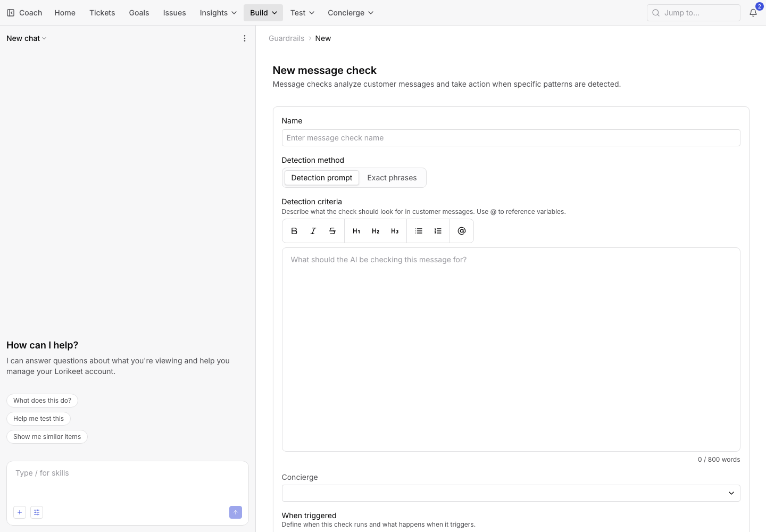Click the 'Detection method' label
Viewport: 766px width, 532px height.
point(313,160)
